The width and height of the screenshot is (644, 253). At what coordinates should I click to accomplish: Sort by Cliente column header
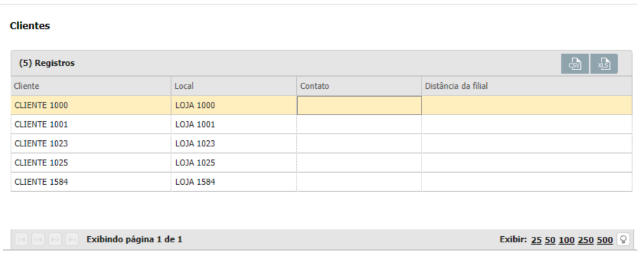click(x=27, y=86)
